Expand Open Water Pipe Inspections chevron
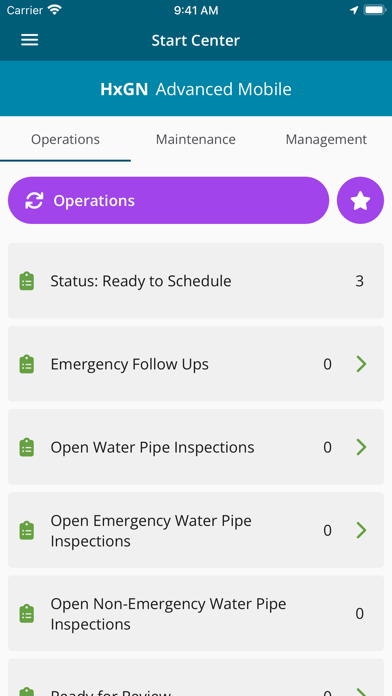The image size is (392, 696). 361,447
